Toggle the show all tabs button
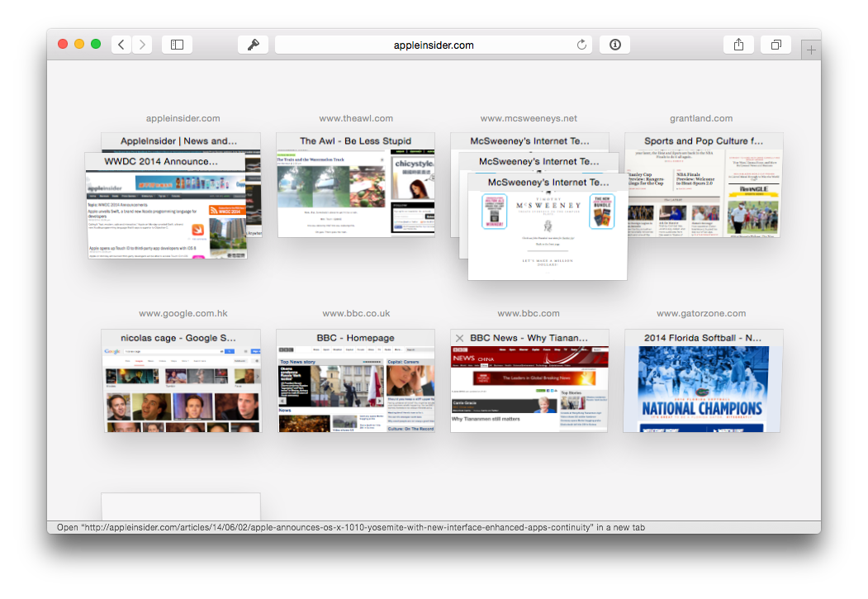The image size is (868, 599). coord(776,45)
